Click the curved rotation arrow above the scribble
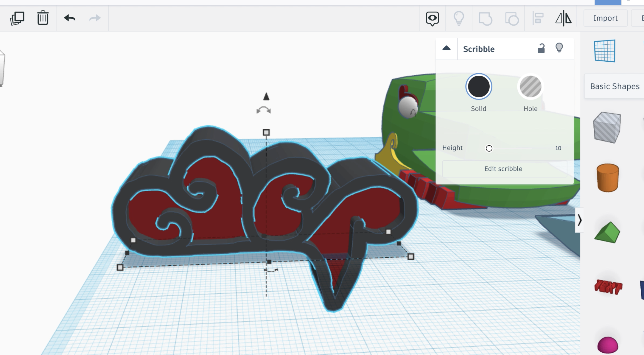 pos(264,110)
